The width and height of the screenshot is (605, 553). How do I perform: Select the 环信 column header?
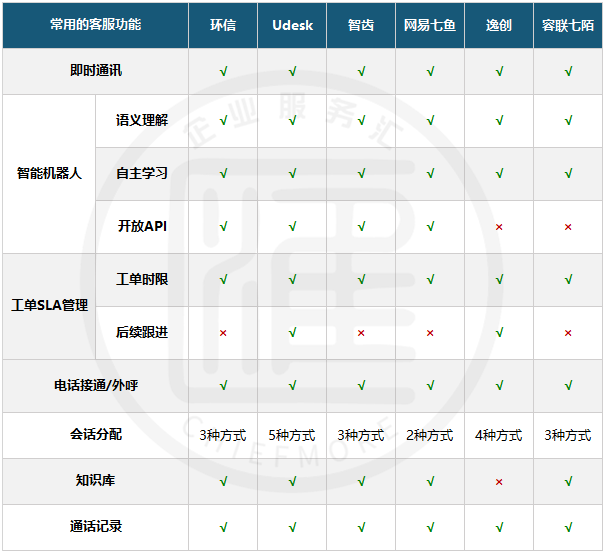[223, 25]
